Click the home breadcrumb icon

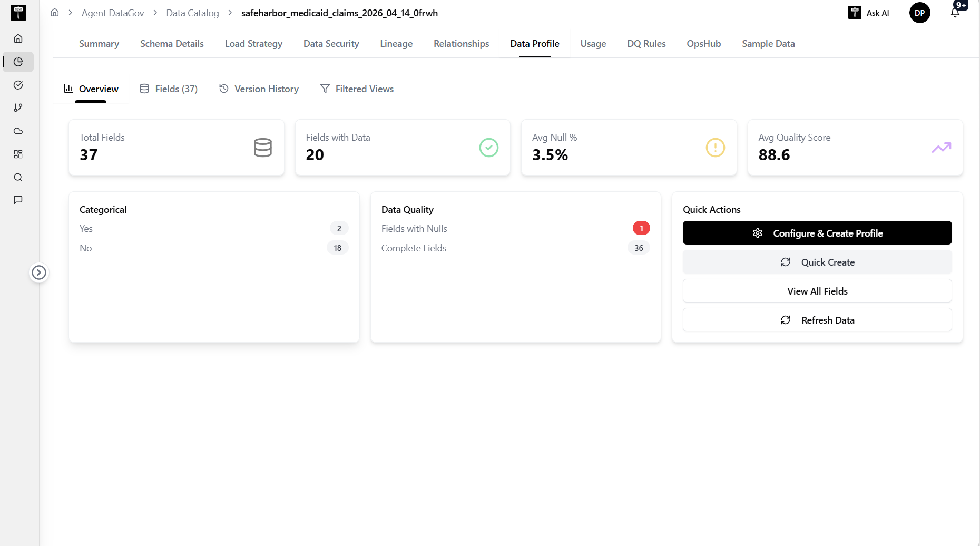55,13
